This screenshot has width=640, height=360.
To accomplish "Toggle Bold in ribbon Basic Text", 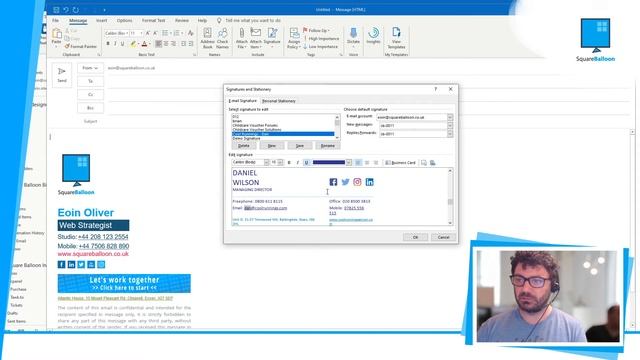I will (x=108, y=44).
